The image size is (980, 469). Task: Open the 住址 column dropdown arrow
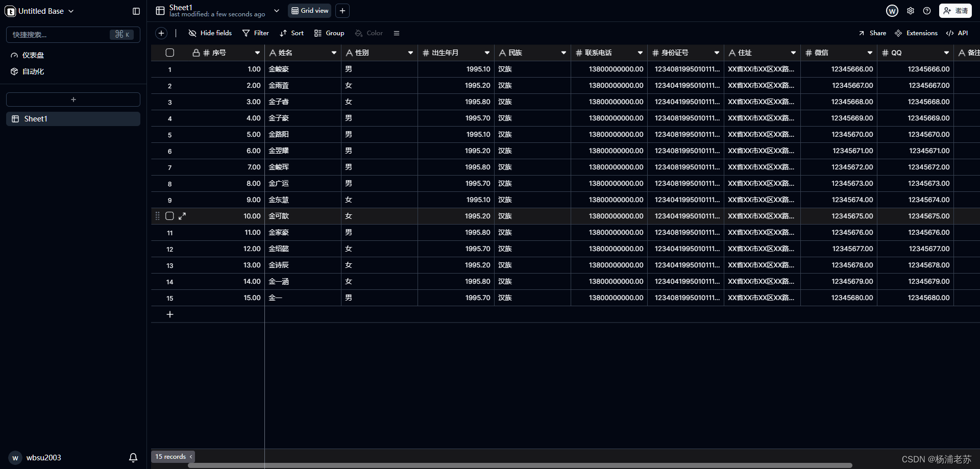pyautogui.click(x=793, y=53)
